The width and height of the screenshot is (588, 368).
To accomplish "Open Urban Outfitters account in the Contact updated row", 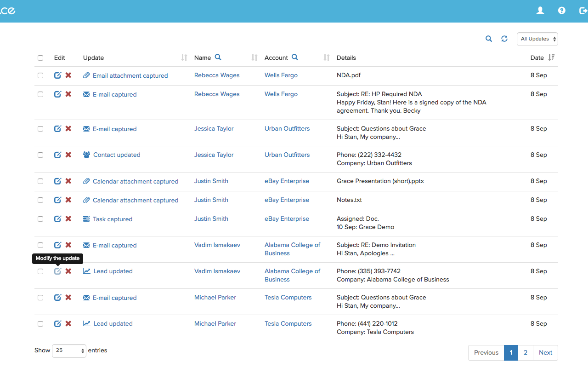I will [287, 155].
